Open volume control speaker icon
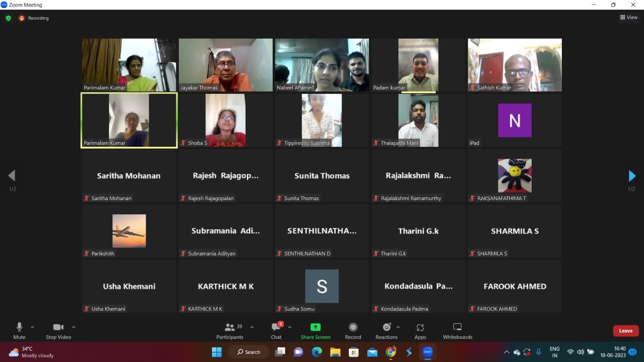The height and width of the screenshot is (362, 644). click(x=580, y=352)
